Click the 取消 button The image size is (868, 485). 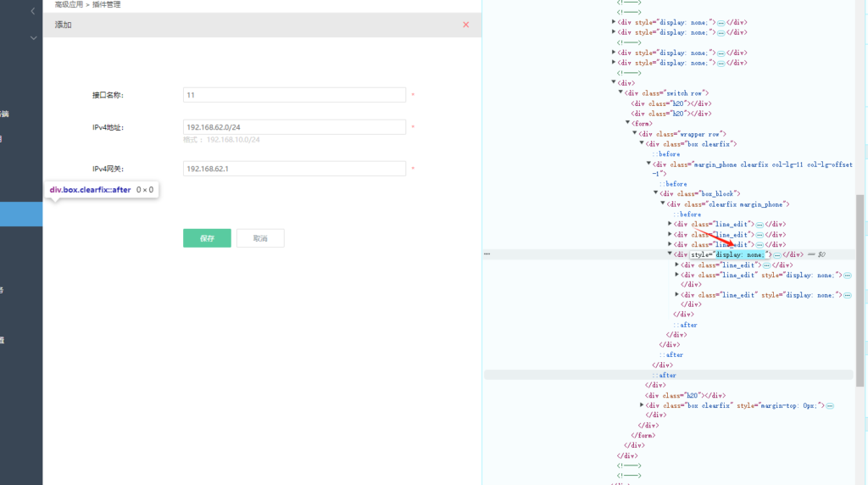(260, 238)
